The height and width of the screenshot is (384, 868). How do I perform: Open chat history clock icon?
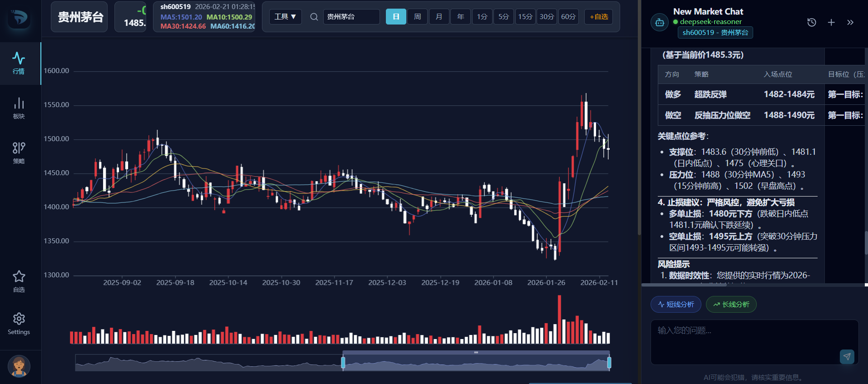[812, 22]
